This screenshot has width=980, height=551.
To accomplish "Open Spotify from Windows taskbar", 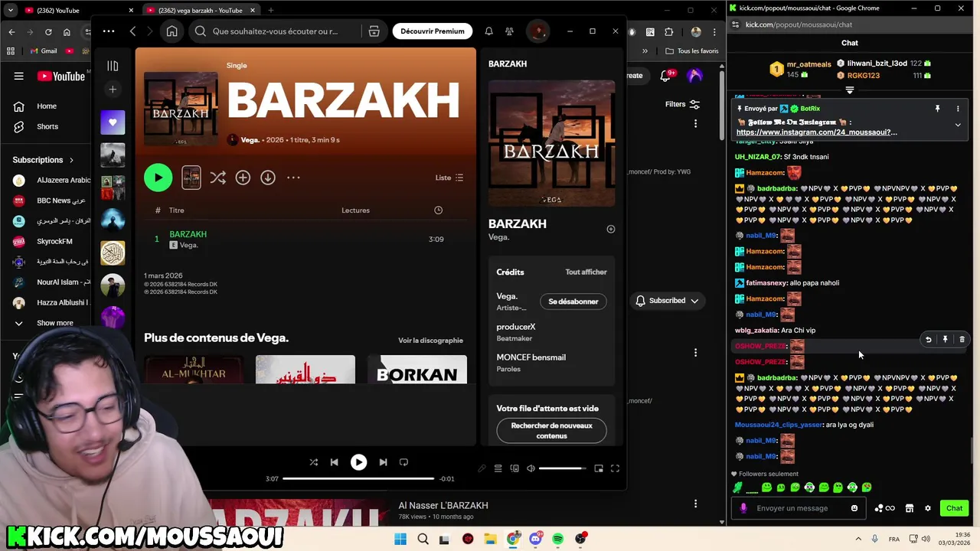I will pyautogui.click(x=557, y=539).
